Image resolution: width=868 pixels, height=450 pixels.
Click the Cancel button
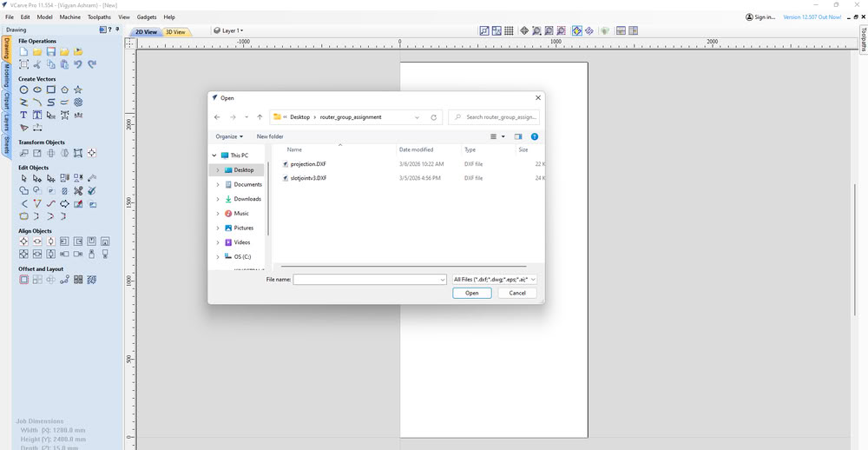tap(517, 293)
